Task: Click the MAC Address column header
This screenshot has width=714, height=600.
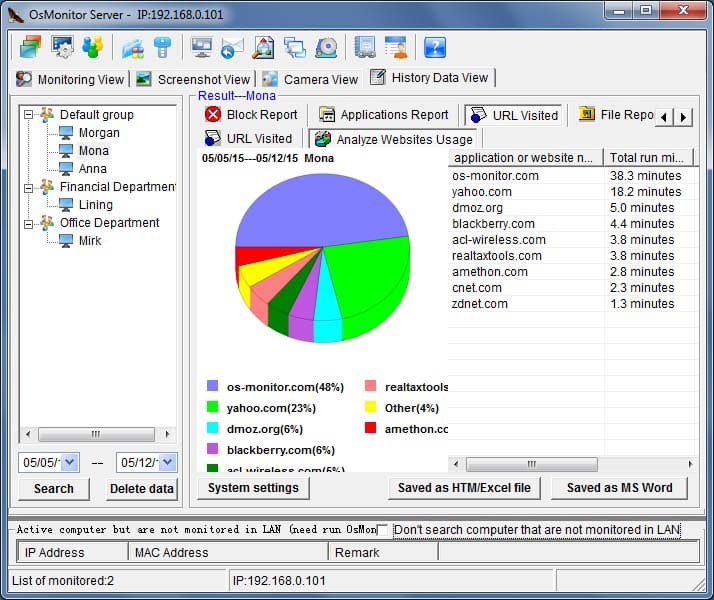Action: [228, 552]
